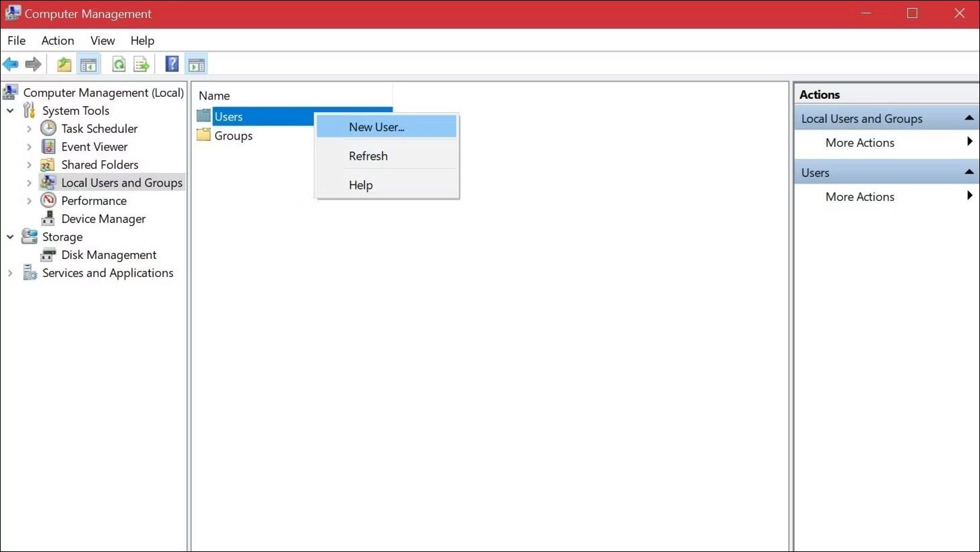Select Event Viewer label in tree
980x552 pixels.
pyautogui.click(x=94, y=147)
